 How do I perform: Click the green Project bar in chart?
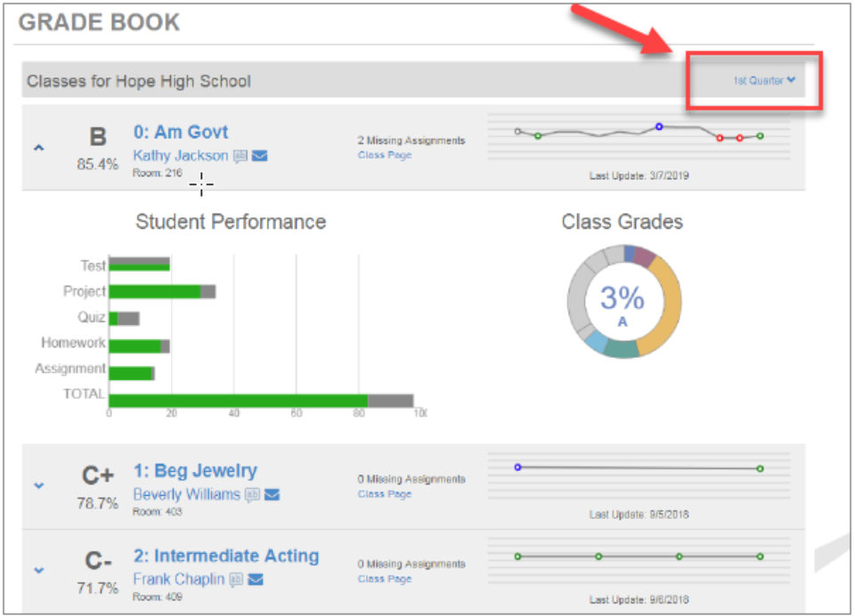[x=154, y=291]
